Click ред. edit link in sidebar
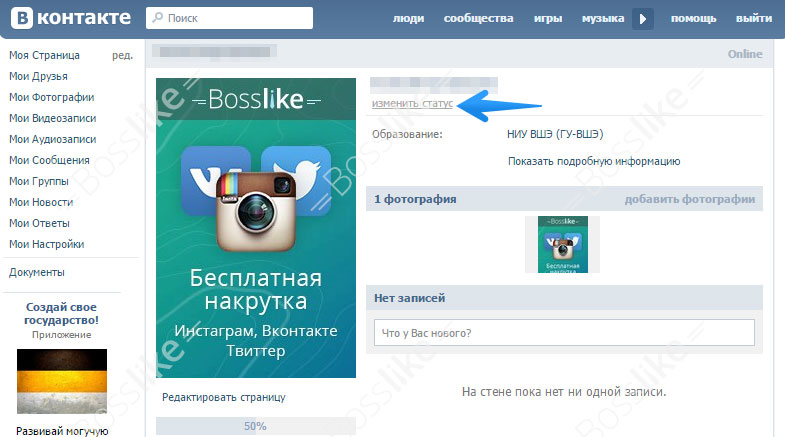The height and width of the screenshot is (437, 785). click(x=123, y=55)
